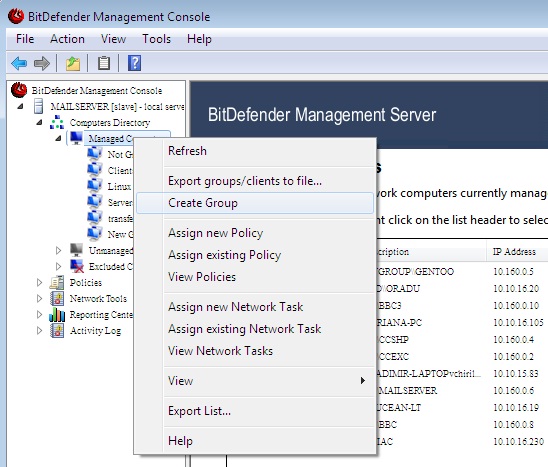Select Network Tools label in tree
This screenshot has height=467, width=548.
coord(98,298)
